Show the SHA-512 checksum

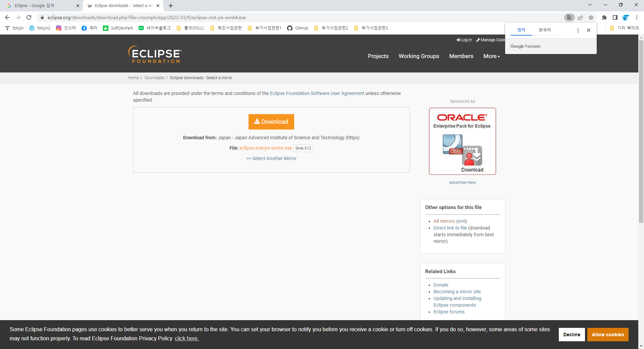[303, 148]
